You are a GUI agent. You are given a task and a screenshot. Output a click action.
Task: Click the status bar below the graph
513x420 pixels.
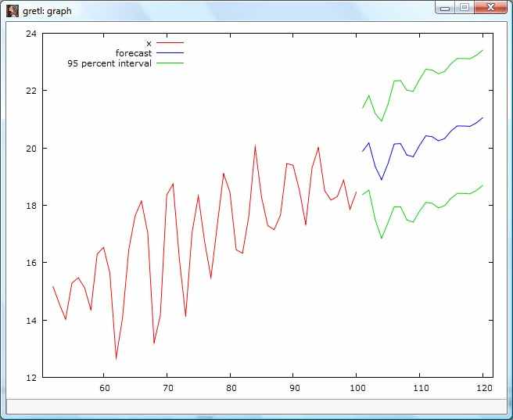coord(256,407)
